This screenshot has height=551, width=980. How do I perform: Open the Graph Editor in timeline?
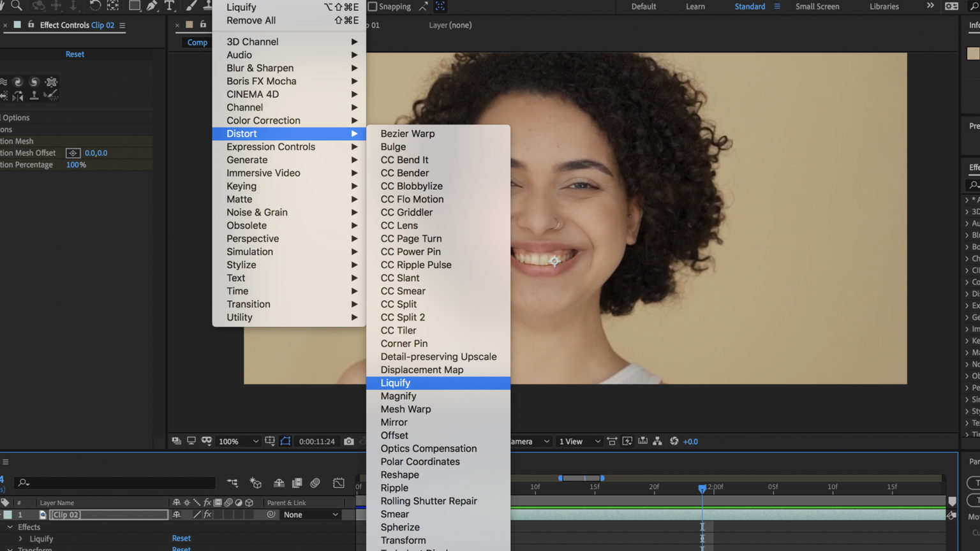point(339,483)
